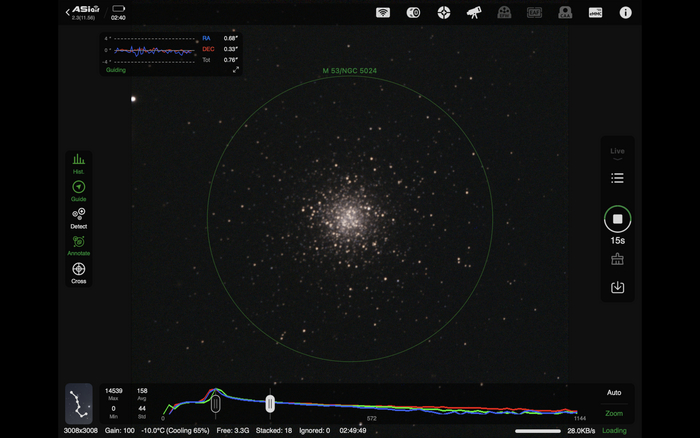Click the Std value 44
Screen dimensions: 700x438
coord(142,408)
